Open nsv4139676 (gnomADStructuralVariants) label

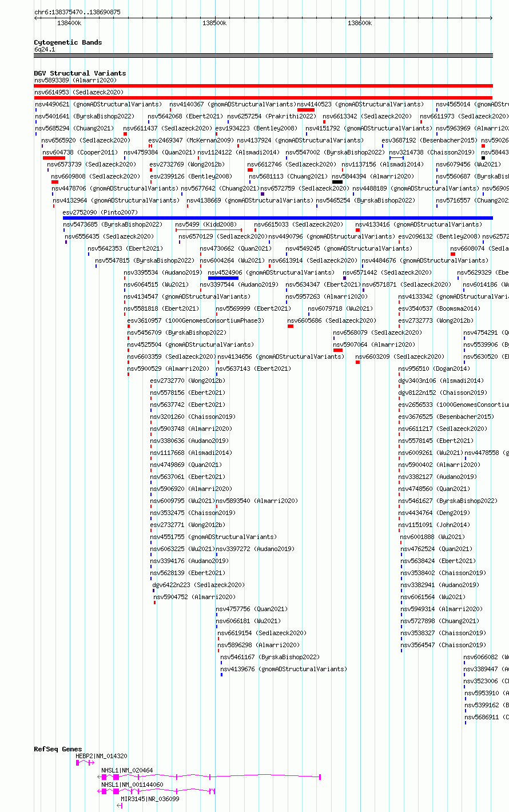284,669
